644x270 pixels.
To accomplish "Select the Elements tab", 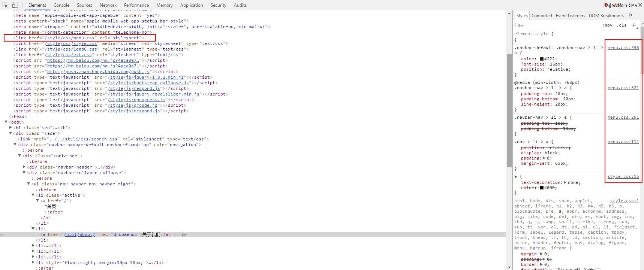I will [x=37, y=5].
